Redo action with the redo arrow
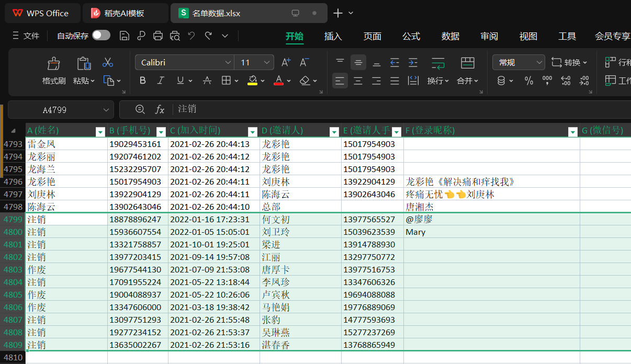 [208, 36]
